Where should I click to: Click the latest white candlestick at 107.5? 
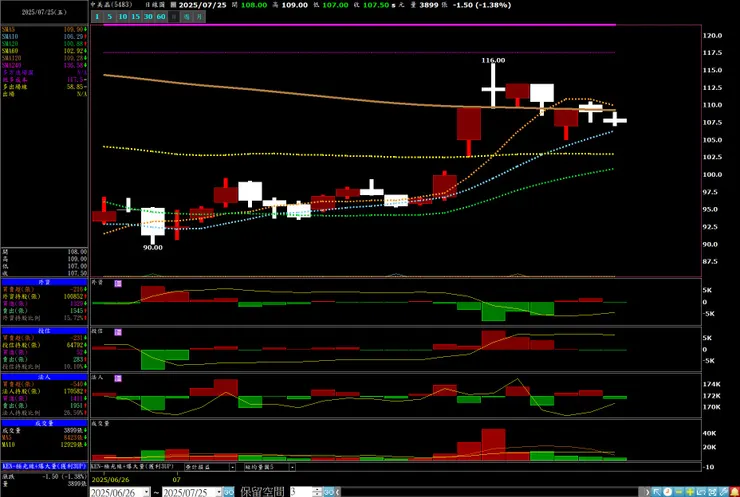click(615, 119)
